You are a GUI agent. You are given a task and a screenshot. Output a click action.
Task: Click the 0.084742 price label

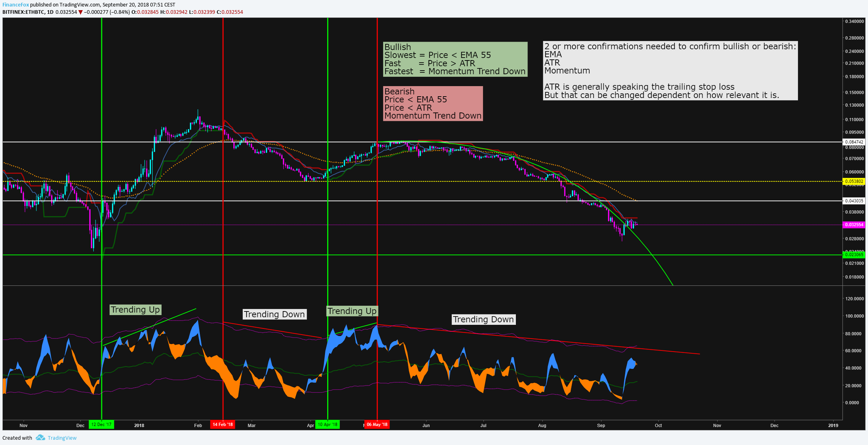click(854, 142)
